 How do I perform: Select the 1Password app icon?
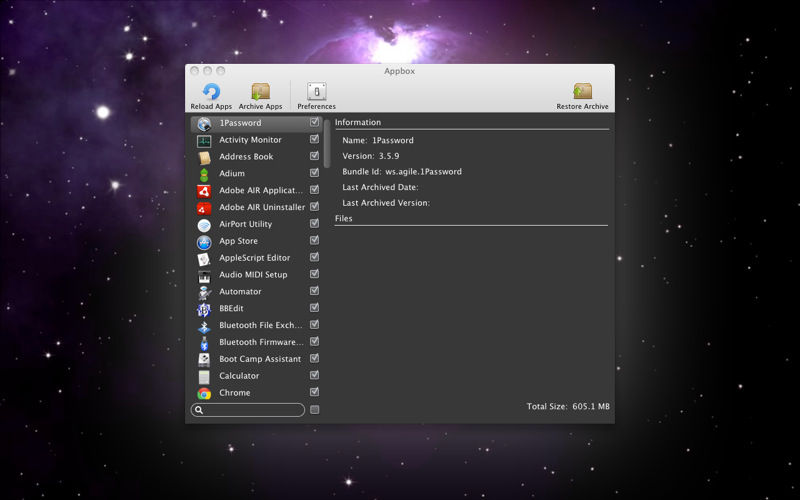pyautogui.click(x=204, y=123)
